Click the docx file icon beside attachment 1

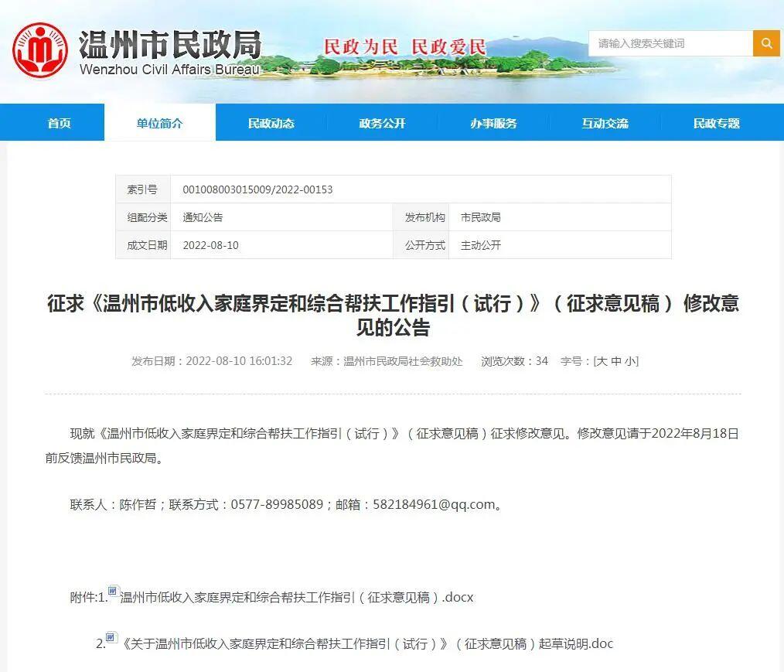click(114, 592)
